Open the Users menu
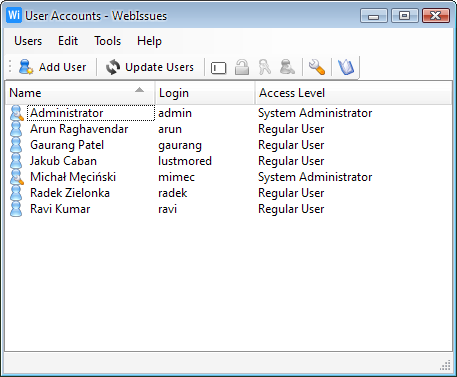Screen dimensions: 457x377 coord(28,41)
